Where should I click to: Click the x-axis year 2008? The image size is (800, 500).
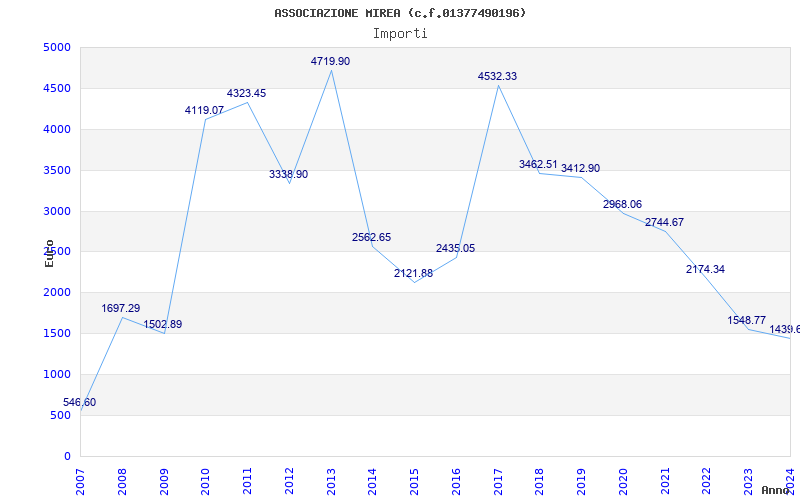[122, 482]
